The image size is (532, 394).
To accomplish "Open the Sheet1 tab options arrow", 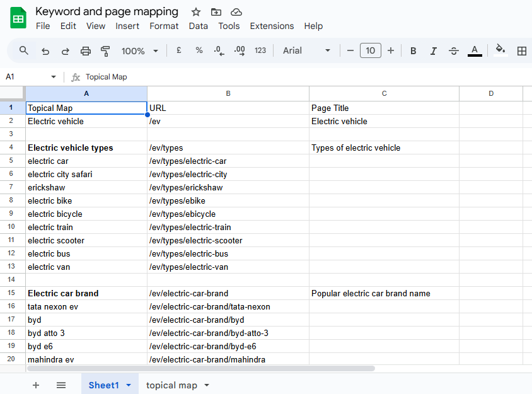I will coord(129,385).
